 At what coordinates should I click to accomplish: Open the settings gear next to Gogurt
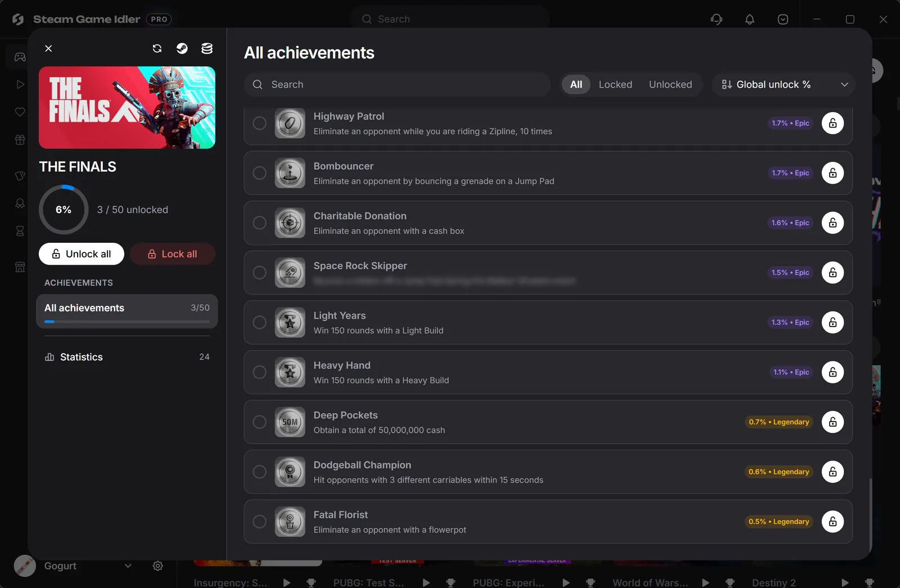coord(158,566)
